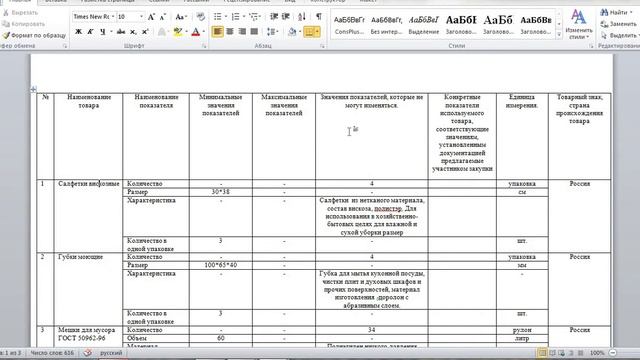Toggle superscript formatting
640x360 pixels.
[x=145, y=31]
